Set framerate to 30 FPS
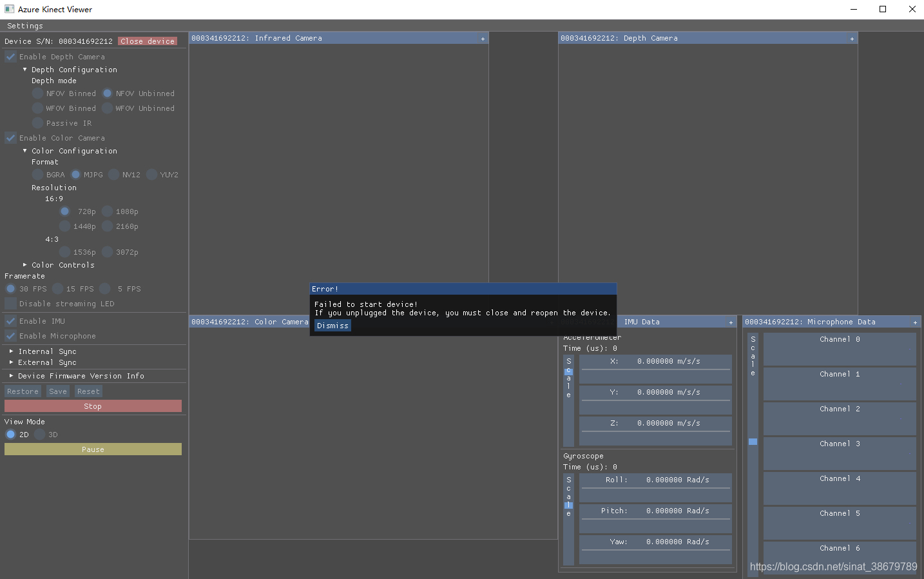924x579 pixels. tap(11, 289)
